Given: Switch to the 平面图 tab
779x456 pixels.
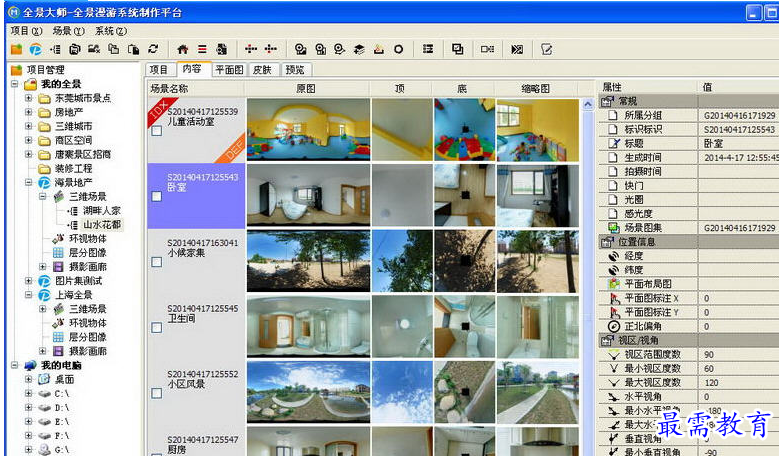Looking at the screenshot, I should pos(229,70).
